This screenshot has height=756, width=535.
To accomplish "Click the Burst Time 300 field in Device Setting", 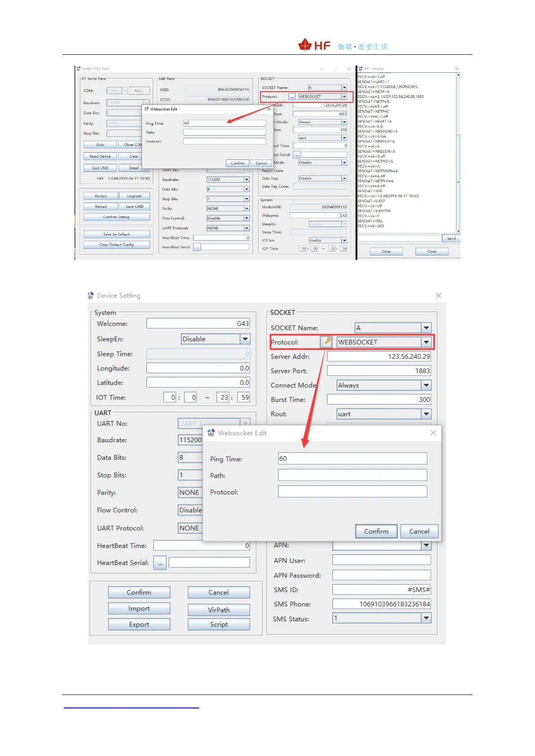I will point(379,400).
